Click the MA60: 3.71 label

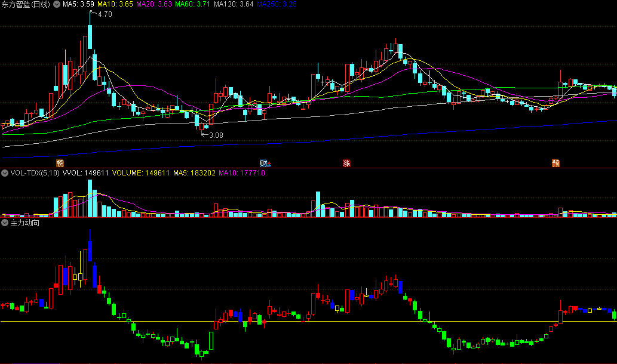point(192,4)
